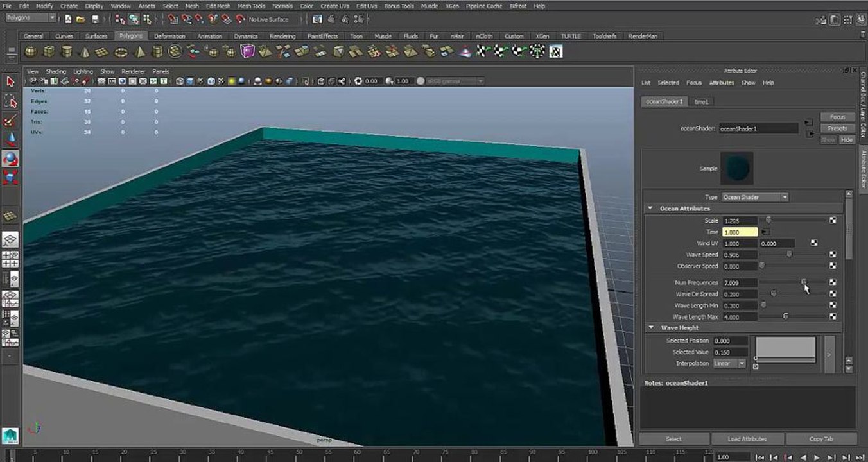Image resolution: width=868 pixels, height=462 pixels.
Task: Expand the Wave Height ramp arrow button
Action: (x=829, y=354)
